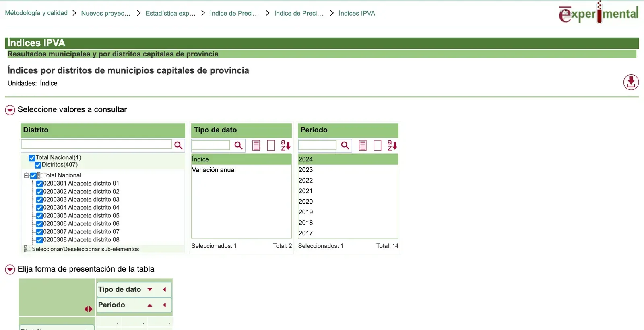
Task: Open first Índice de Preci... breadcrumb
Action: (x=234, y=13)
